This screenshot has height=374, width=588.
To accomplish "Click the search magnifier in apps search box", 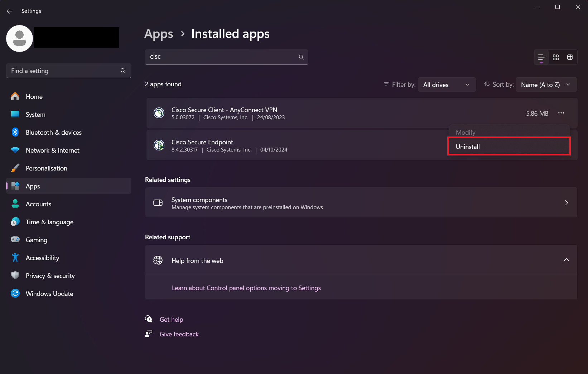I will point(301,57).
